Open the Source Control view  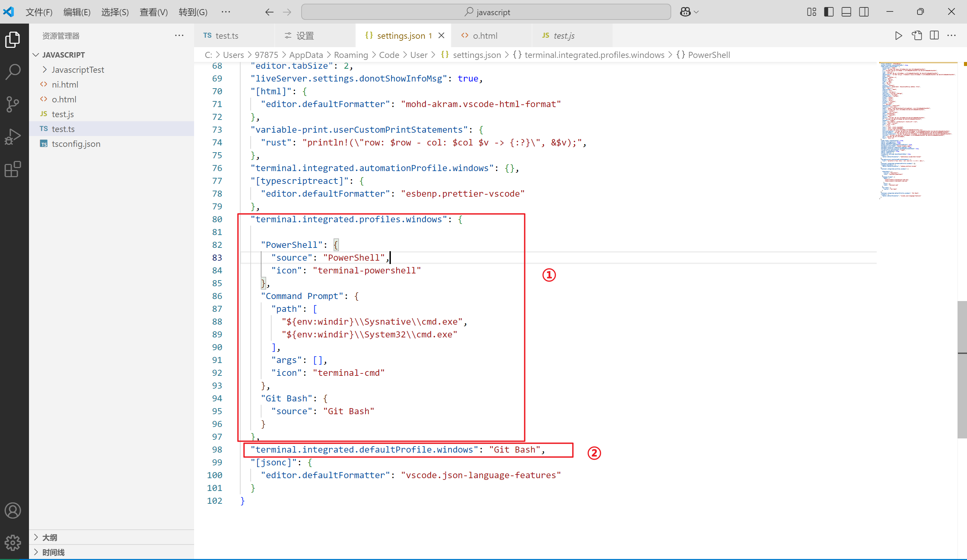[x=13, y=104]
